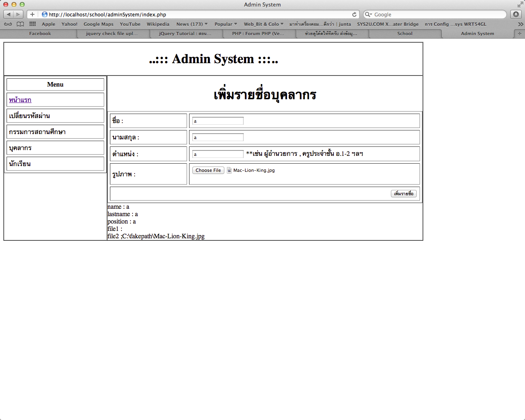Click the 'file2 ;C:\fakepath\Mac-Lion-King.jpg' text
Viewport: 525px width, 420px height.
point(156,236)
